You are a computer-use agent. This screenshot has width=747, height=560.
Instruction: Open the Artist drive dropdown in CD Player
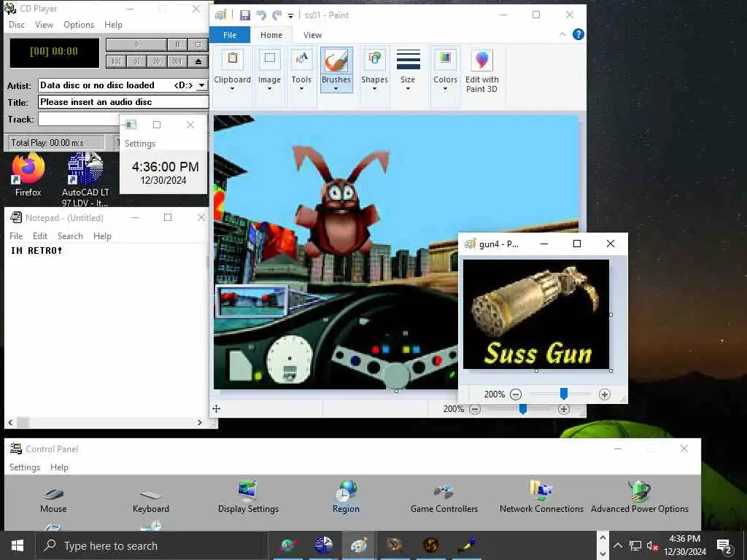tap(202, 85)
